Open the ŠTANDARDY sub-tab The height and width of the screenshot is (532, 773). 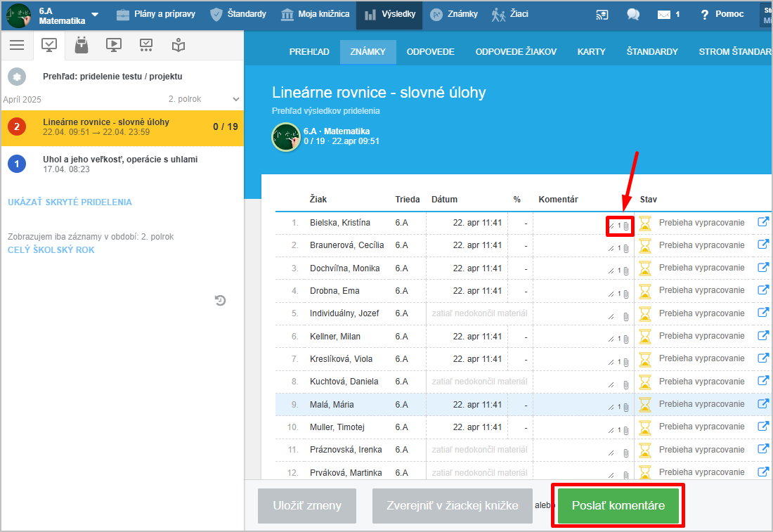651,52
